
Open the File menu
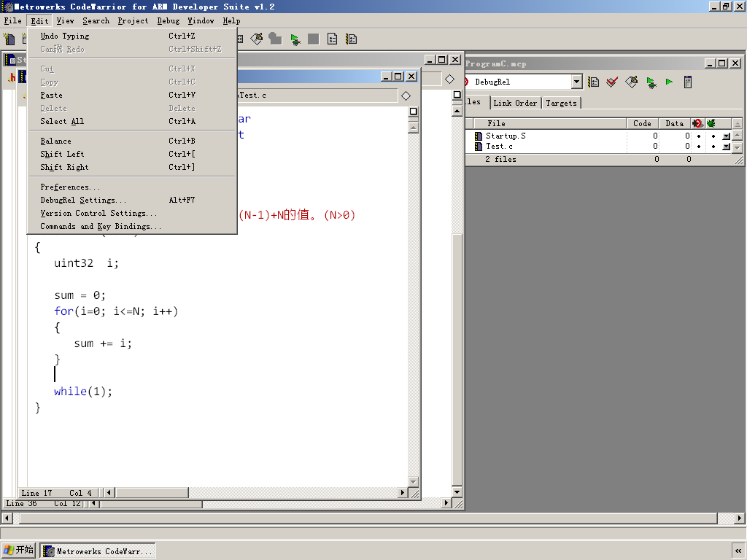(x=13, y=21)
